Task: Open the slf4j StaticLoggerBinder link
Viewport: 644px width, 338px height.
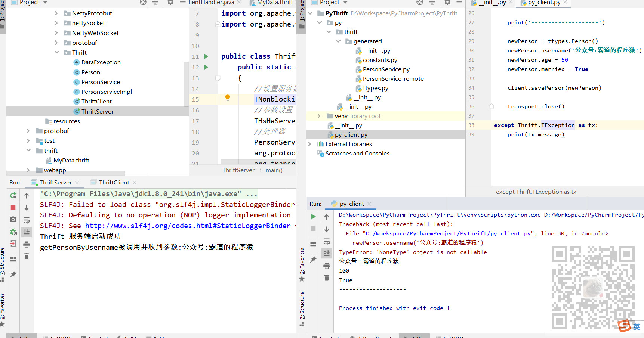Action: click(188, 226)
